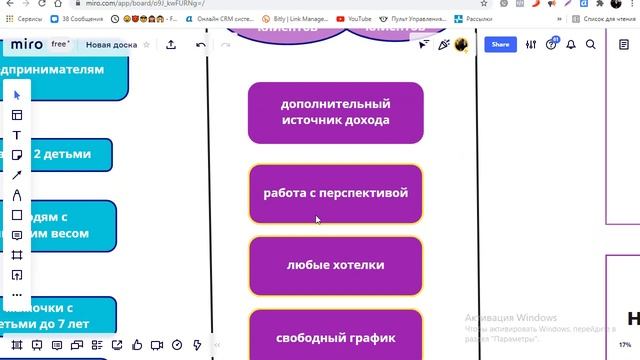Open help question mark icon
This screenshot has width=640, height=360.
point(551,44)
